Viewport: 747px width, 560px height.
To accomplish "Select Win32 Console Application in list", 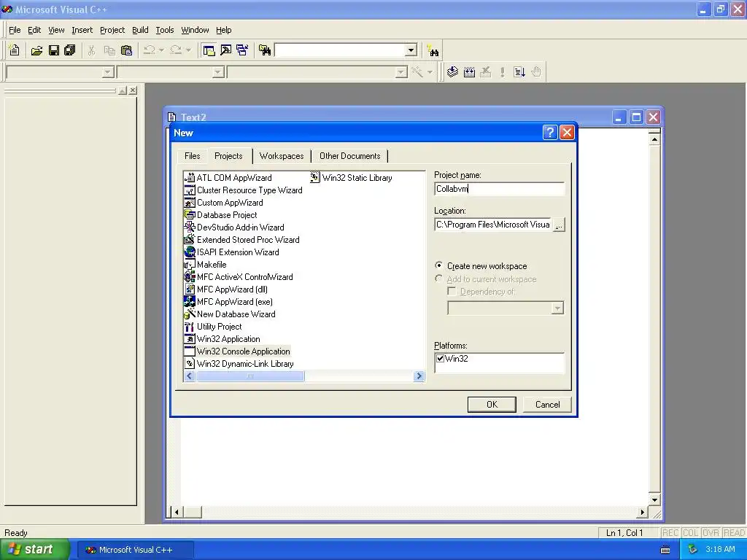I will point(237,351).
